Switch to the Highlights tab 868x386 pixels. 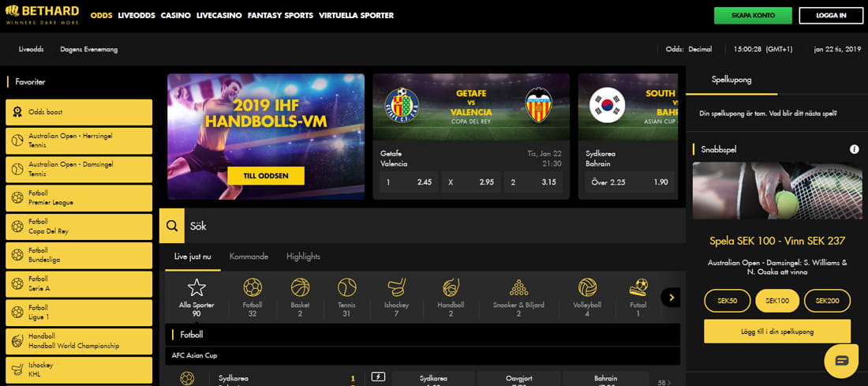pos(303,257)
